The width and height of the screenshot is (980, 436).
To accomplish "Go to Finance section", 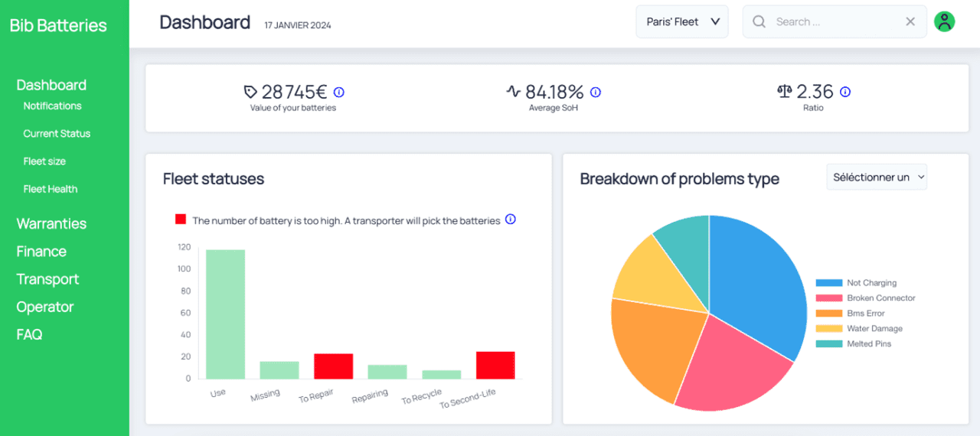I will click(41, 252).
